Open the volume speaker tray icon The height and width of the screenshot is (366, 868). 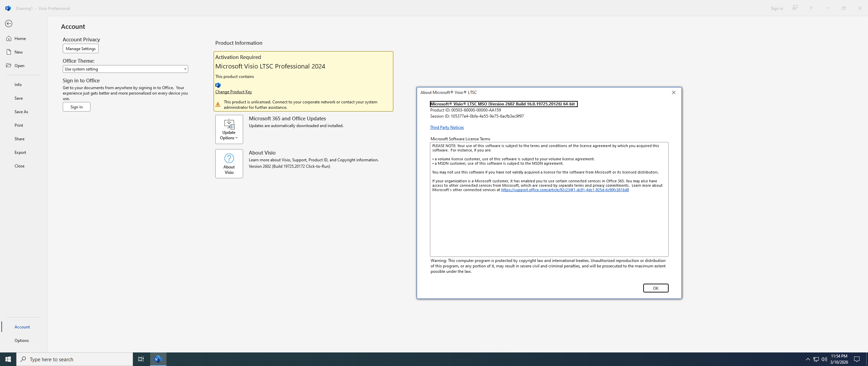(824, 359)
